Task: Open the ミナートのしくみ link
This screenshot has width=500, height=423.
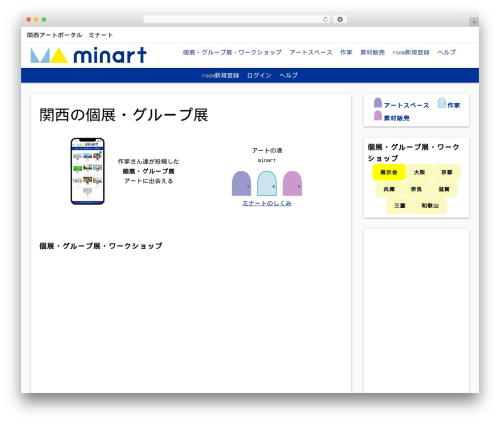Action: [x=267, y=203]
